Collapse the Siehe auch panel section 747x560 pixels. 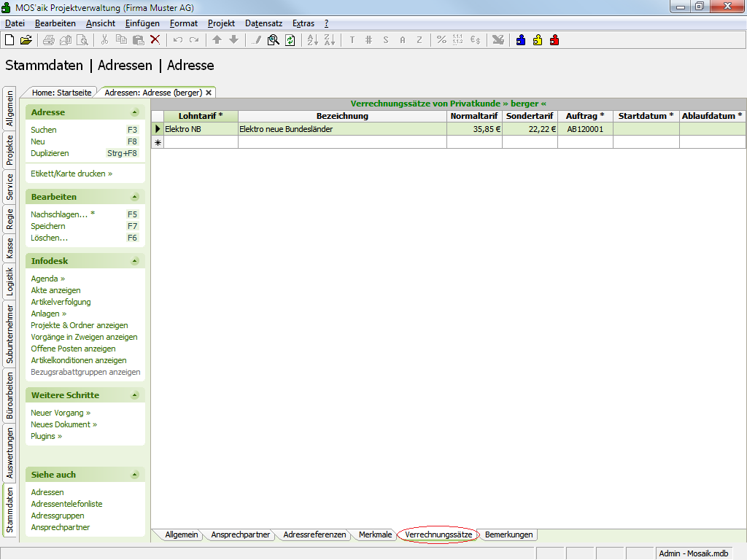point(135,475)
